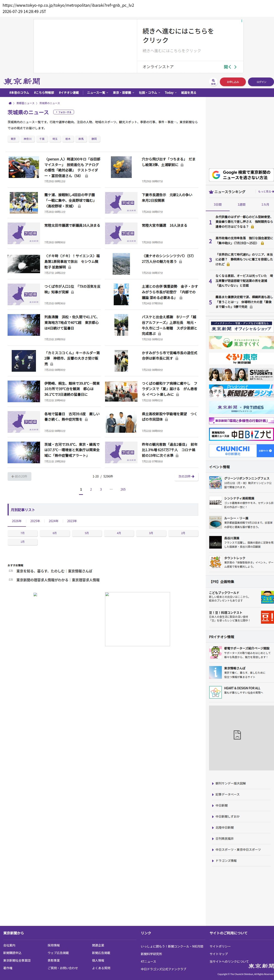Expand the 東京・首都圏 dropdown menu

(123, 92)
